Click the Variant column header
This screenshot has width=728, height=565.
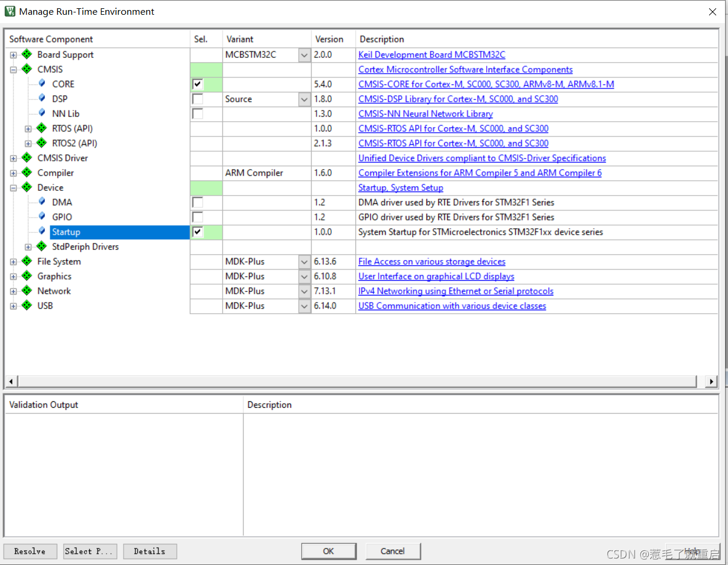pos(267,39)
